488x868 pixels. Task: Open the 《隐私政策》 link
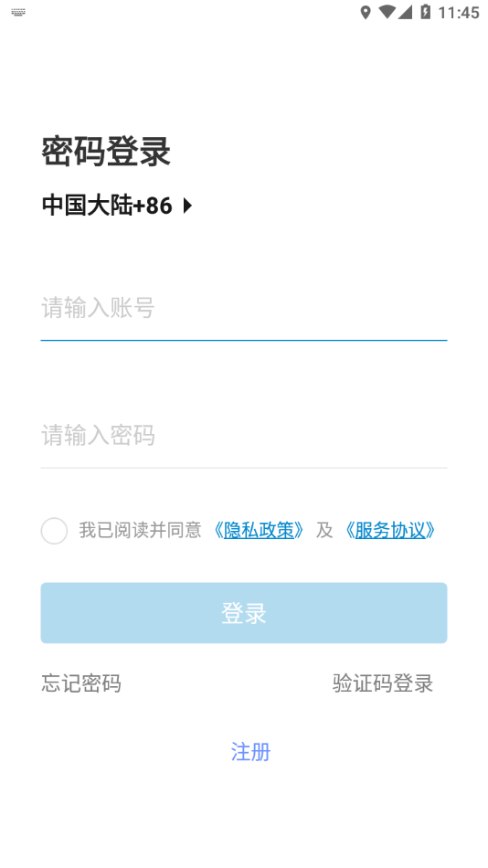tap(260, 530)
